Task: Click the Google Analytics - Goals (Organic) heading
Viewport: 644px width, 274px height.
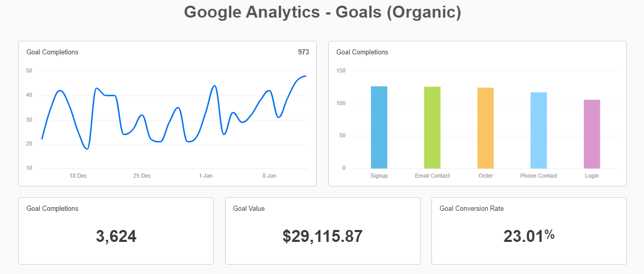Action: (x=323, y=12)
